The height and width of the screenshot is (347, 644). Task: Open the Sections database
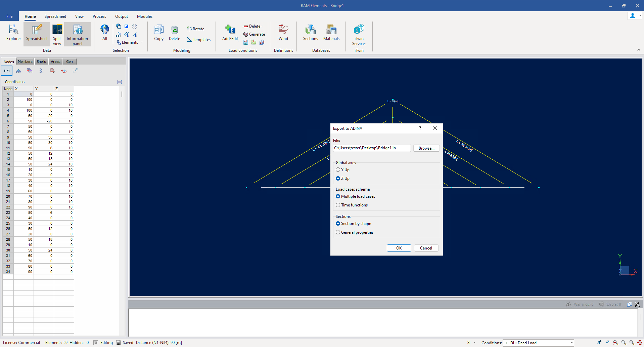pos(311,33)
